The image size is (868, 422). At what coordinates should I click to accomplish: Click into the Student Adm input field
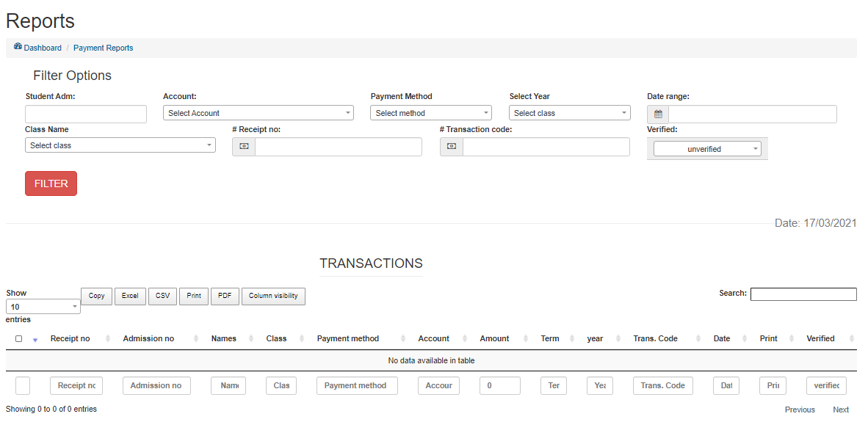(x=86, y=114)
